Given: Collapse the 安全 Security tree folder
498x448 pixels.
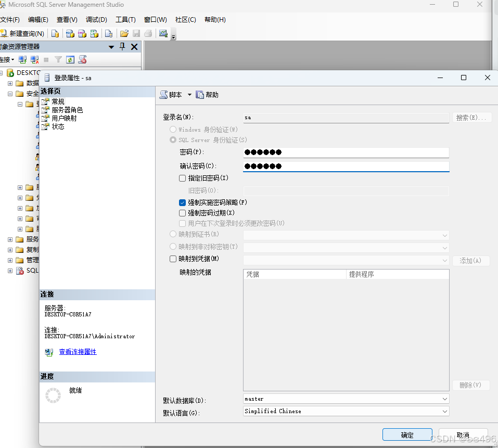Looking at the screenshot, I should click(x=10, y=94).
